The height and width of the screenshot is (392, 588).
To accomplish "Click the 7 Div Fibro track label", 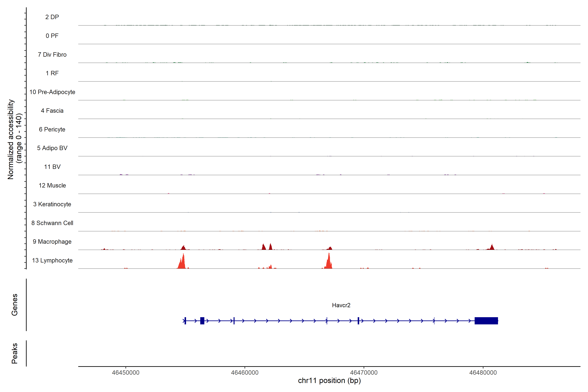I will (52, 55).
